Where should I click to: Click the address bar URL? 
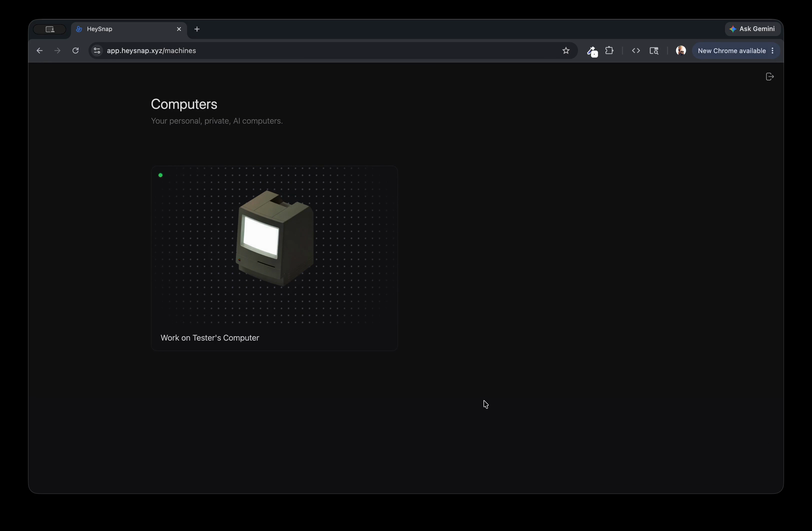coord(151,50)
